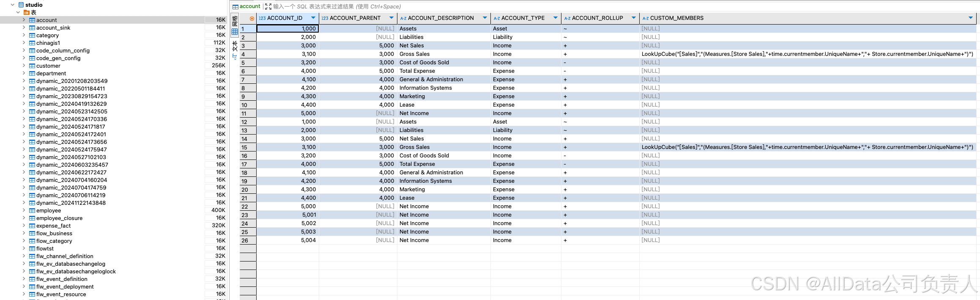Select row header number 26
The height and width of the screenshot is (300, 980).
pos(248,240)
